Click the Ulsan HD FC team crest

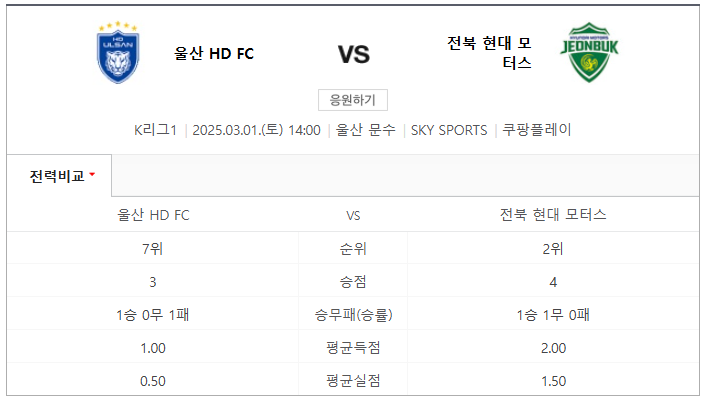click(x=118, y=52)
